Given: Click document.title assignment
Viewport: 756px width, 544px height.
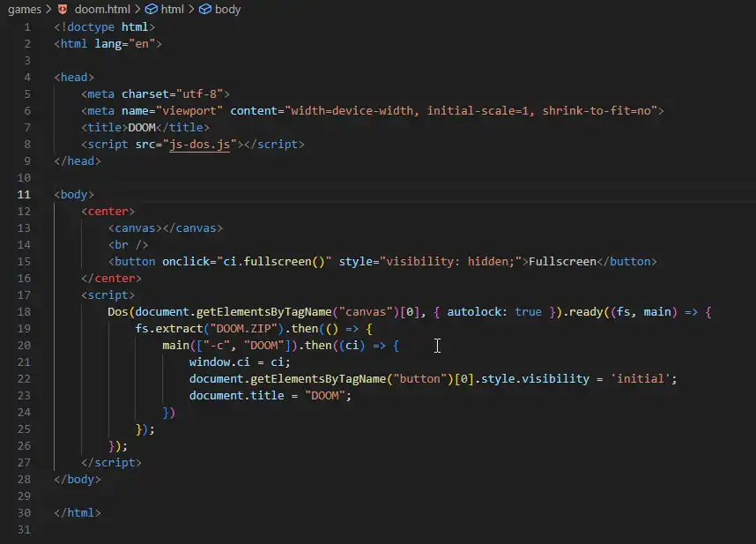Looking at the screenshot, I should [270, 396].
